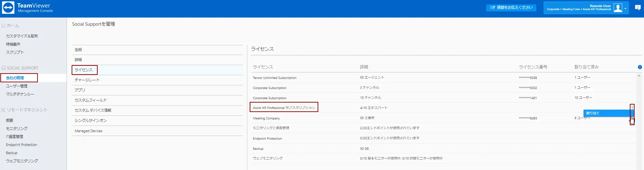Click the blue info icon above license table
This screenshot has height=170, width=644.
(x=640, y=67)
